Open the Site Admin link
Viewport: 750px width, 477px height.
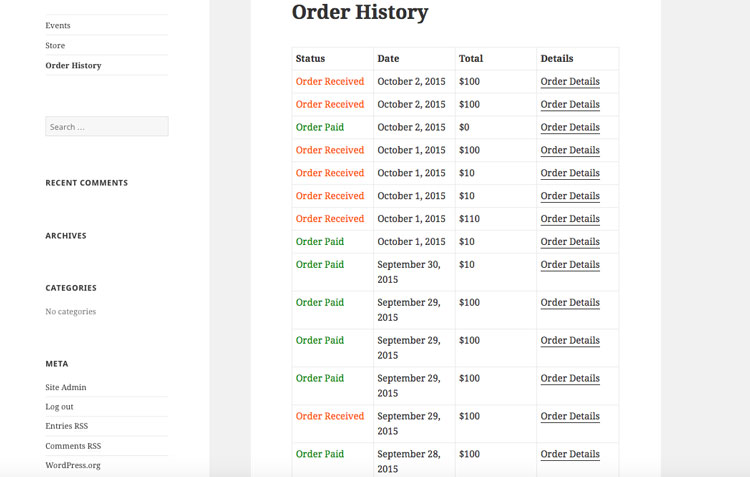coord(66,387)
